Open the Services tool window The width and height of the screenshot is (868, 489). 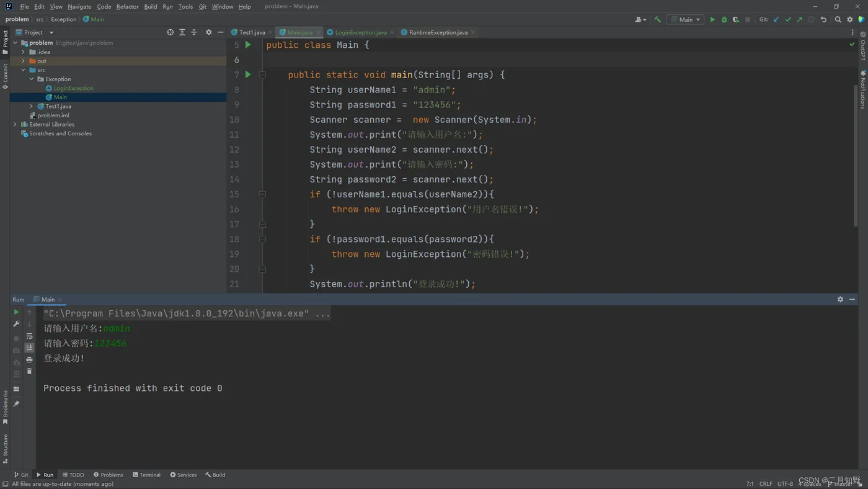(x=184, y=475)
